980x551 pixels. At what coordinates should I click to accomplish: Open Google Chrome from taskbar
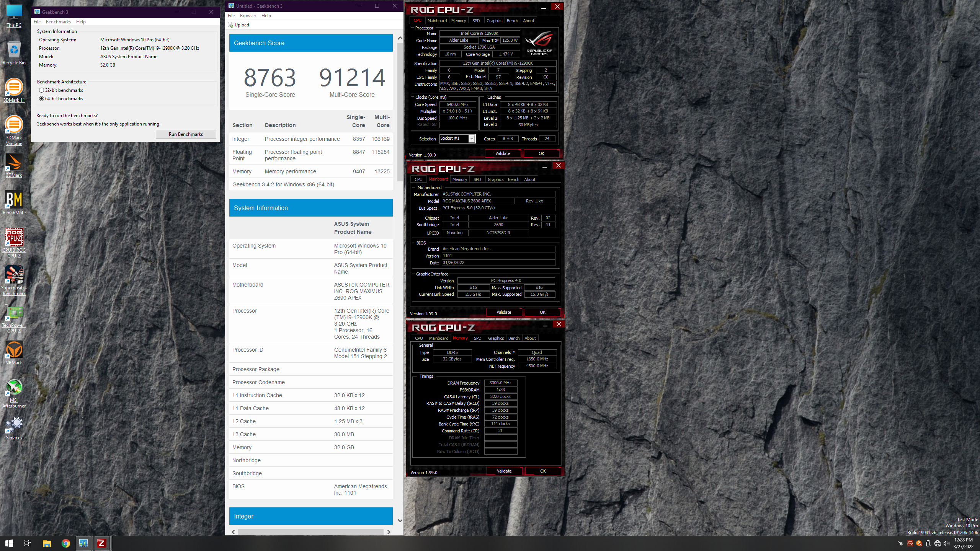tap(65, 543)
